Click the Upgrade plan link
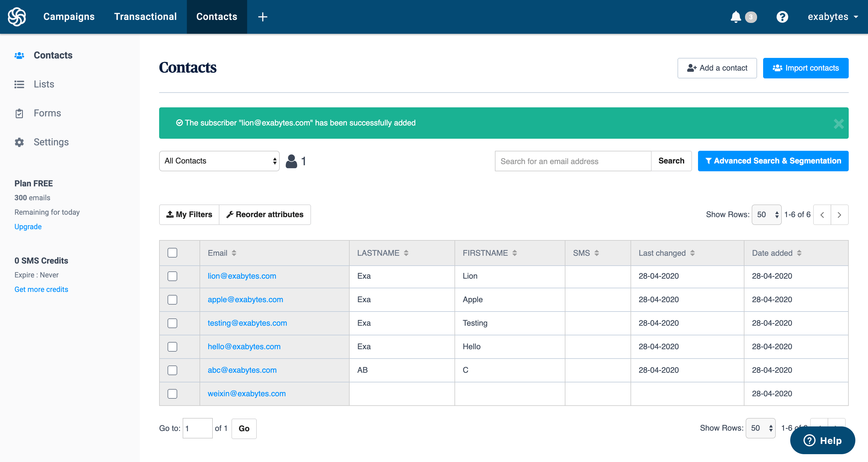868x462 pixels. point(28,226)
